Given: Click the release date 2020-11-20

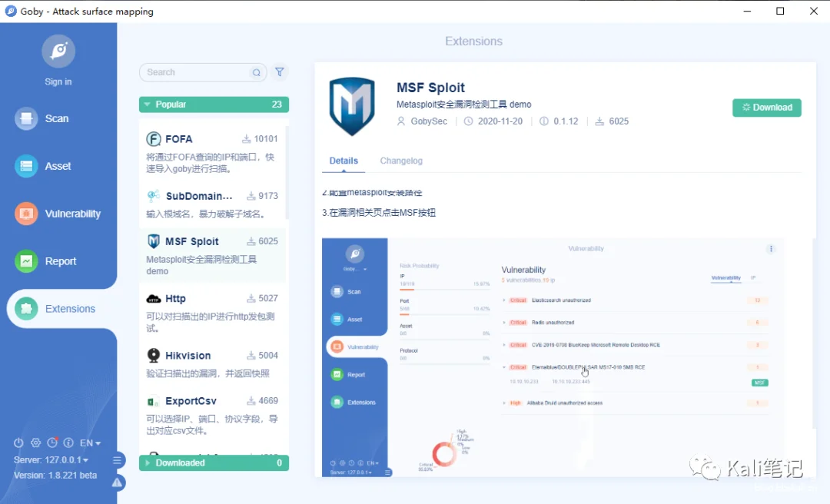Looking at the screenshot, I should click(500, 121).
